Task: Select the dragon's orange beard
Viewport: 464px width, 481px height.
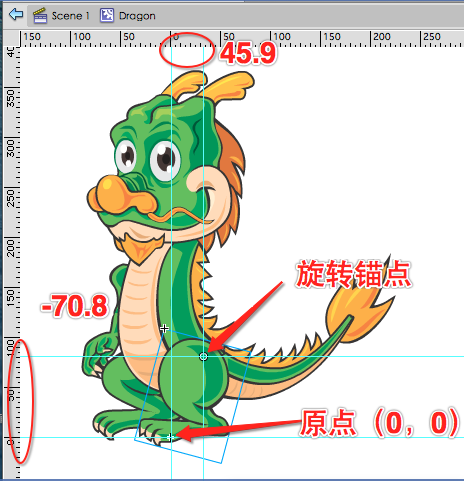Action: 140,247
